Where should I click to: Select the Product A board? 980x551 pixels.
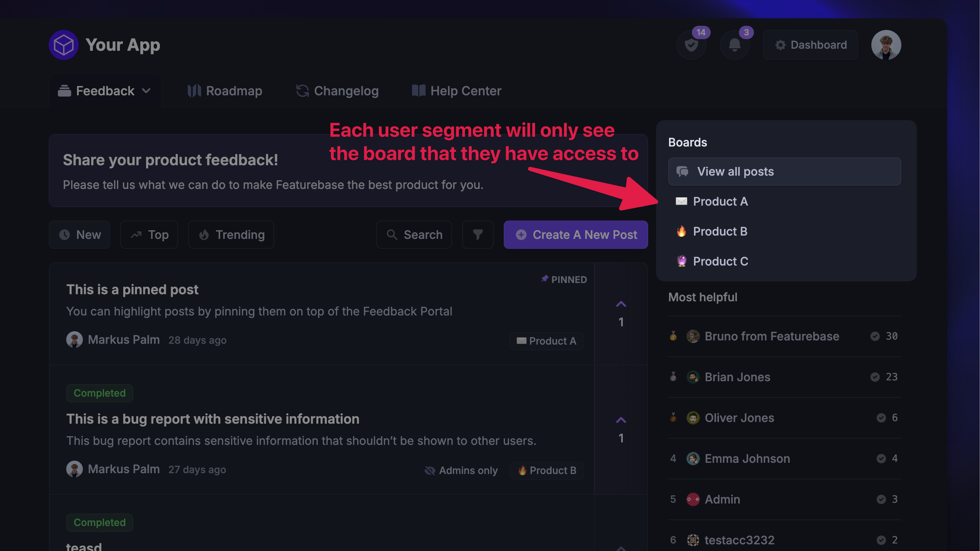(784, 201)
